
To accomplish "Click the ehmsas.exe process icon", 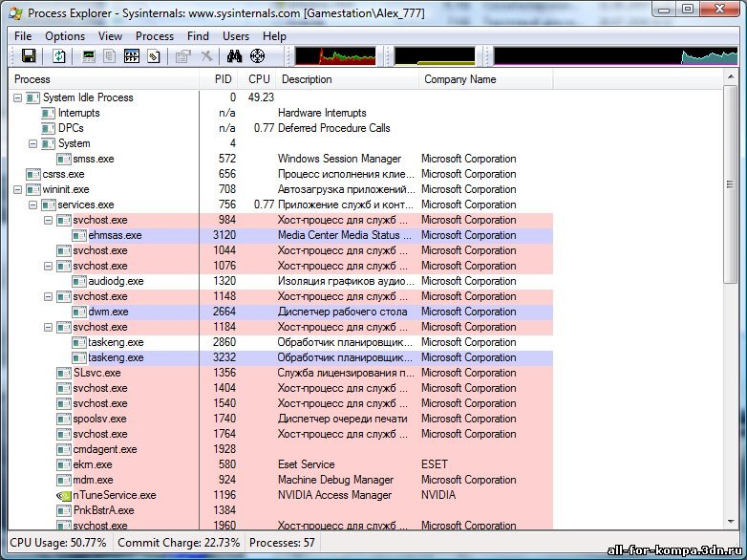I will [x=79, y=235].
